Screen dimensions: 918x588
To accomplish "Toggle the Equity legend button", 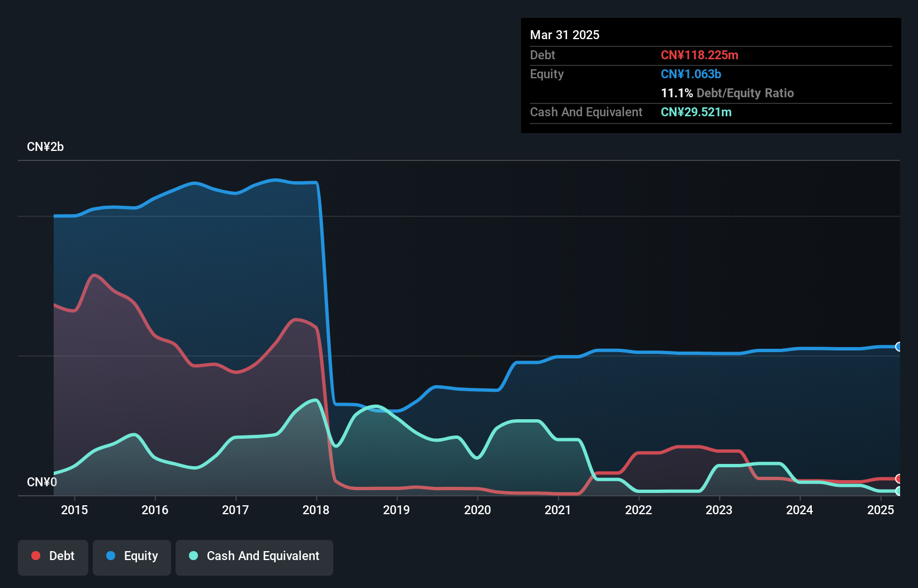I will coord(132,557).
